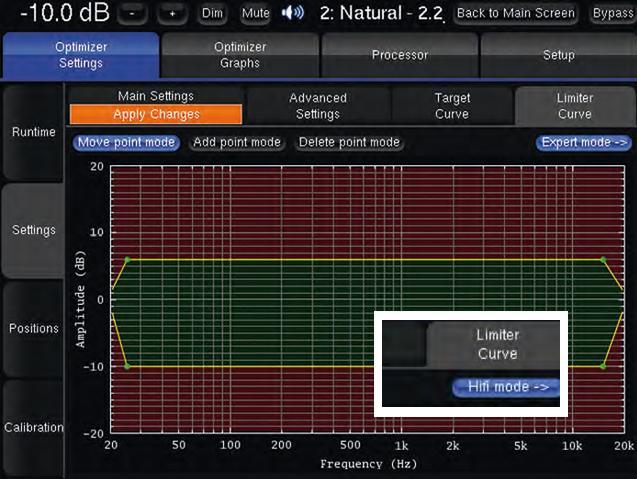Screen dimensions: 637x479
Task: Click the upper-left limiter curve point
Action: pyautogui.click(x=127, y=260)
